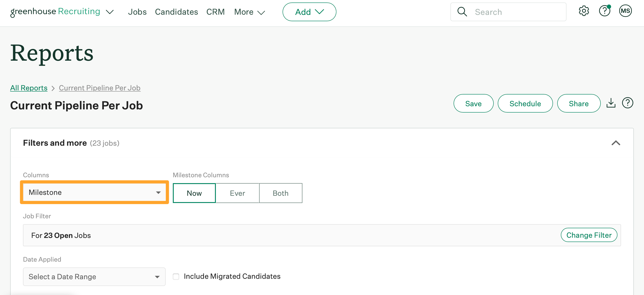Viewport: 644px width, 295px height.
Task: Select the Ever milestone column option
Action: coord(237,193)
